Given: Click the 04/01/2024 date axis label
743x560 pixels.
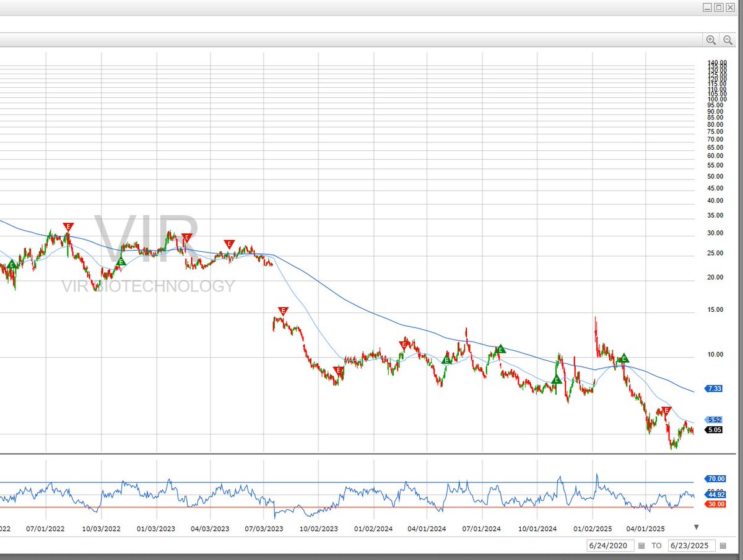Looking at the screenshot, I should 428,529.
